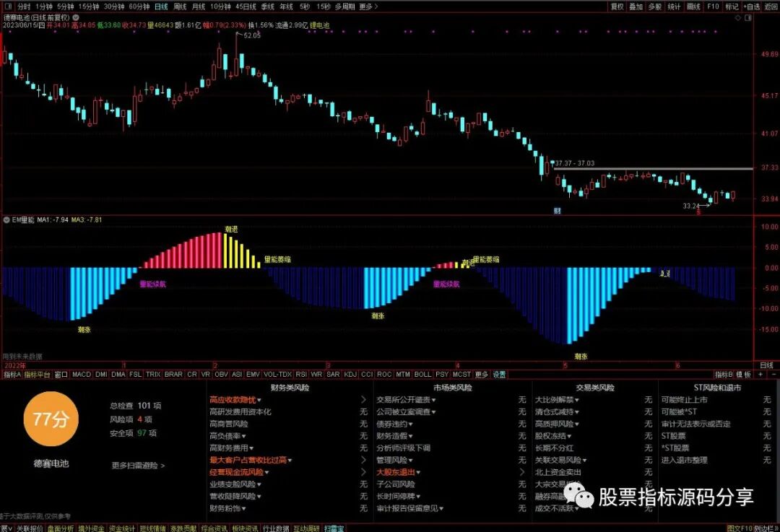The image size is (780, 532).
Task: Click 图文F10 at bottom right
Action: pos(740,528)
